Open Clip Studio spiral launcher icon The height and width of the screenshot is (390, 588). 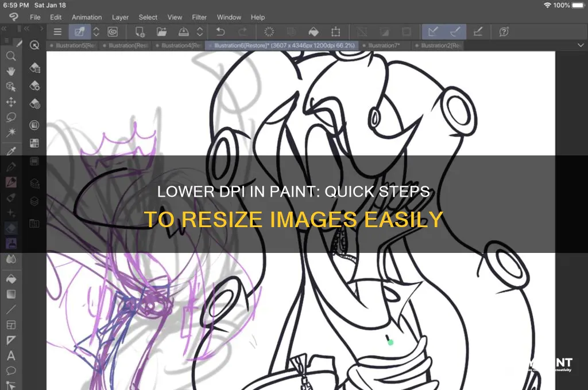(x=113, y=32)
